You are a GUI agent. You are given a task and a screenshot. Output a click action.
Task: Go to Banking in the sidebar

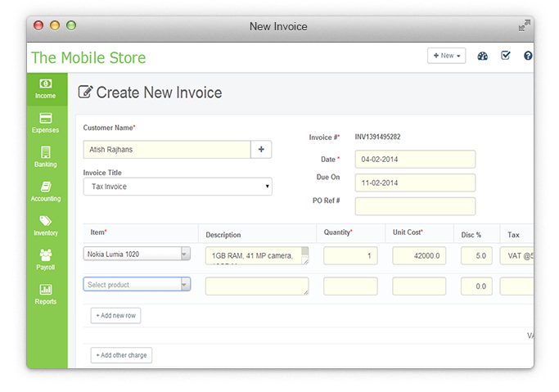45,157
